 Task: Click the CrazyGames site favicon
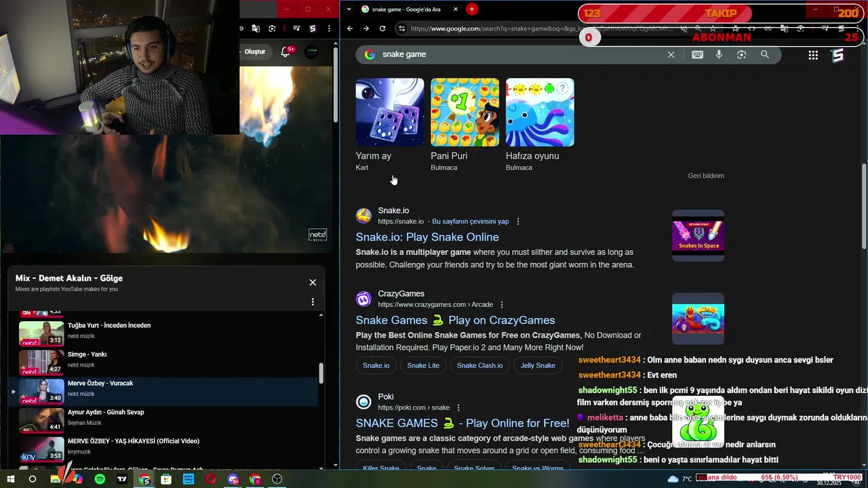point(364,299)
